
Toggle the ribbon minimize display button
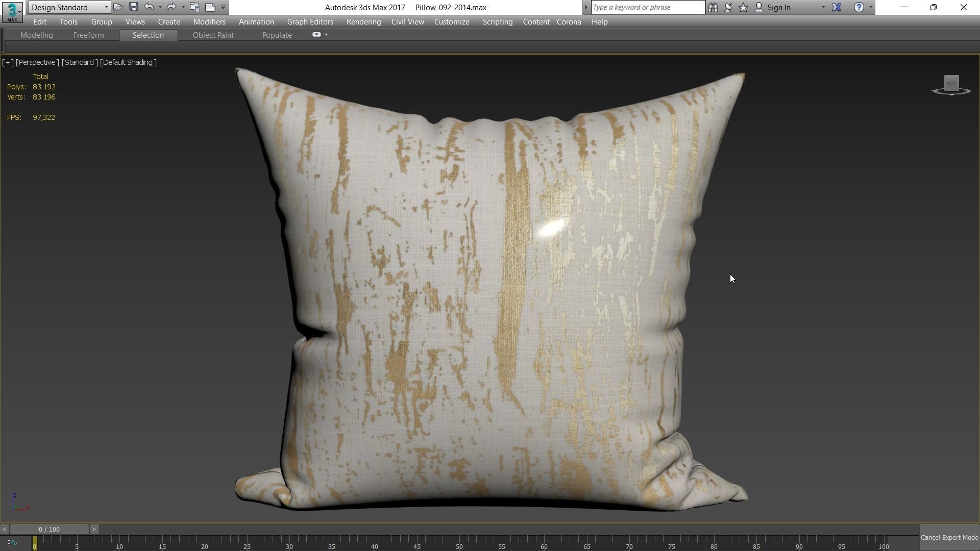tap(316, 35)
